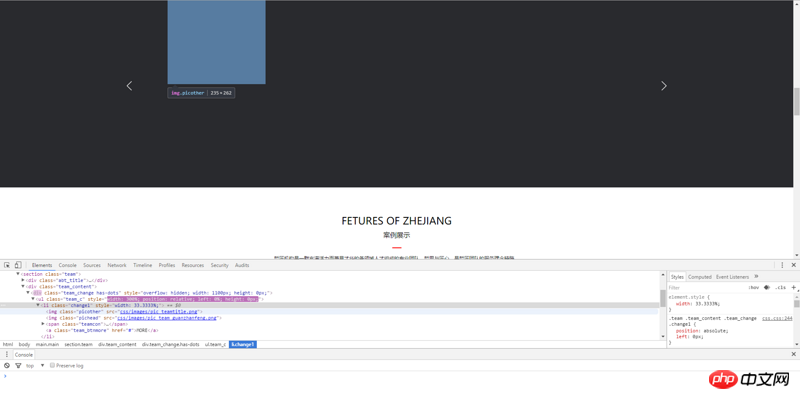Clear the console log icon
Image resolution: width=800 pixels, height=399 pixels.
pyautogui.click(x=7, y=365)
